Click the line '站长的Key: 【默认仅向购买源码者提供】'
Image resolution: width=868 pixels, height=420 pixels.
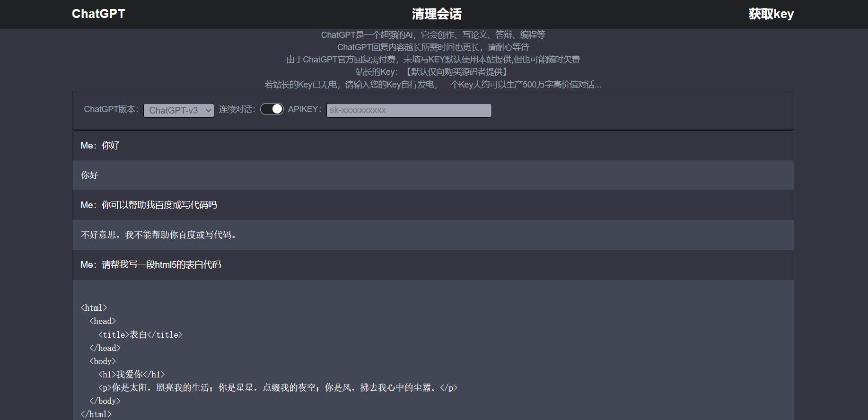coord(433,71)
